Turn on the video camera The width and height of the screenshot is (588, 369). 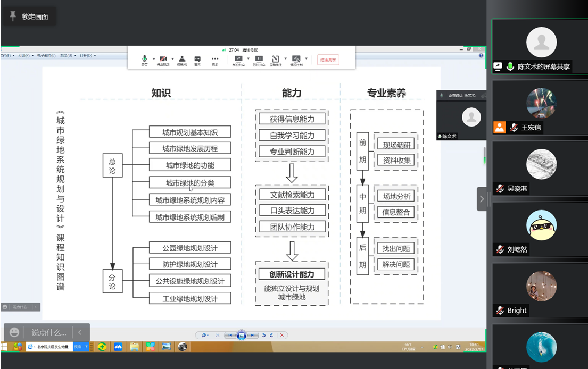coord(163,60)
